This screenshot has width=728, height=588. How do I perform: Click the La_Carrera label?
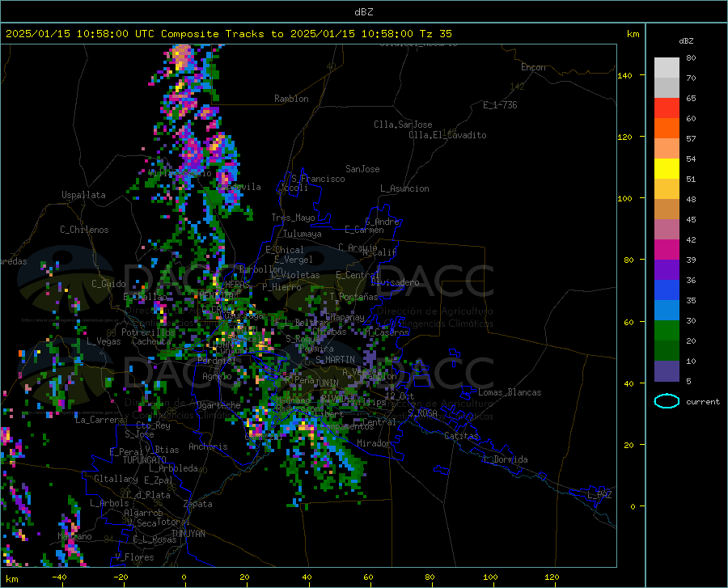click(x=99, y=420)
